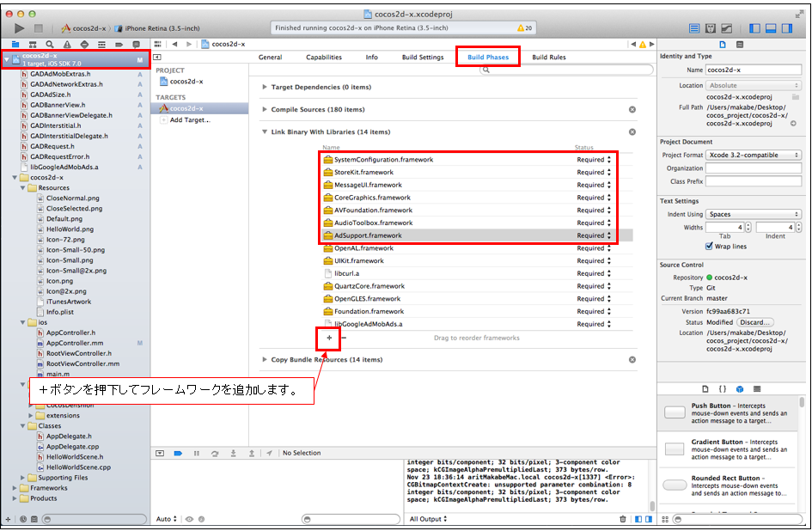Open Indent Using dropdown
Viewport: 812px width, 531px height.
pyautogui.click(x=754, y=214)
